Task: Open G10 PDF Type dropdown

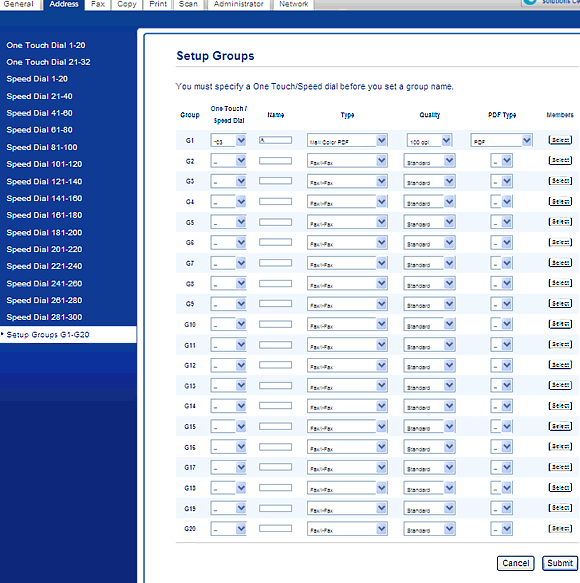Action: pos(502,325)
